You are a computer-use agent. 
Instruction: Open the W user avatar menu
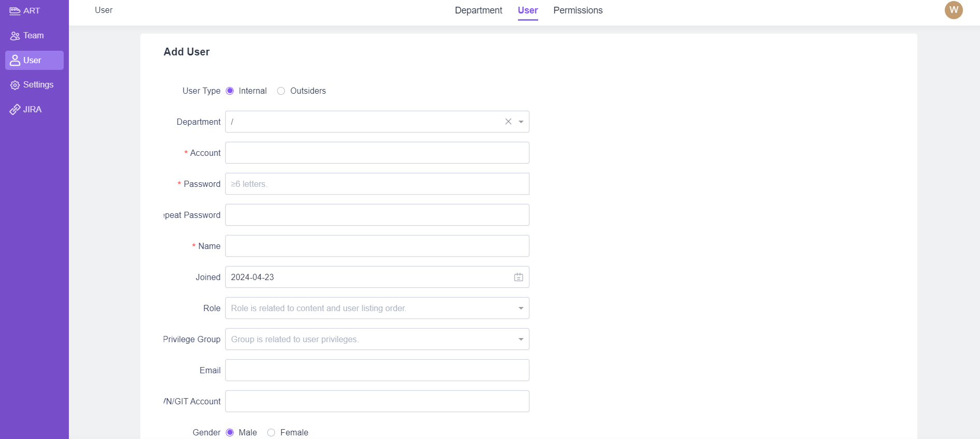click(x=954, y=10)
